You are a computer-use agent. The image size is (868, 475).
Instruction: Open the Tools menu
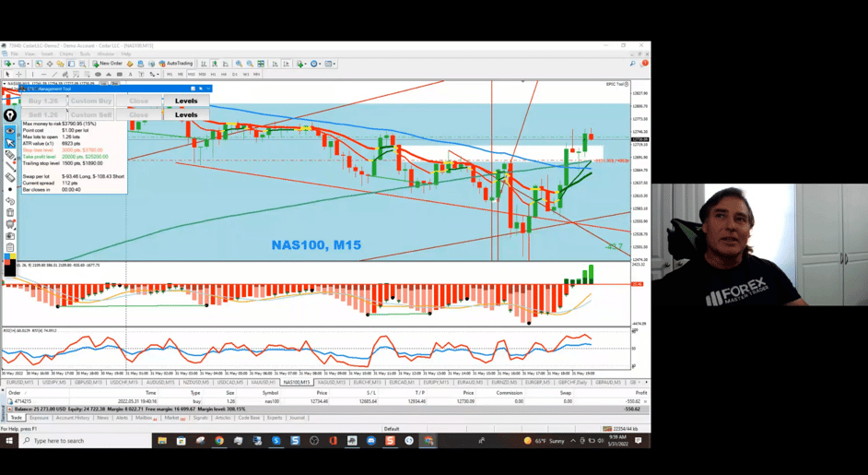pos(85,54)
